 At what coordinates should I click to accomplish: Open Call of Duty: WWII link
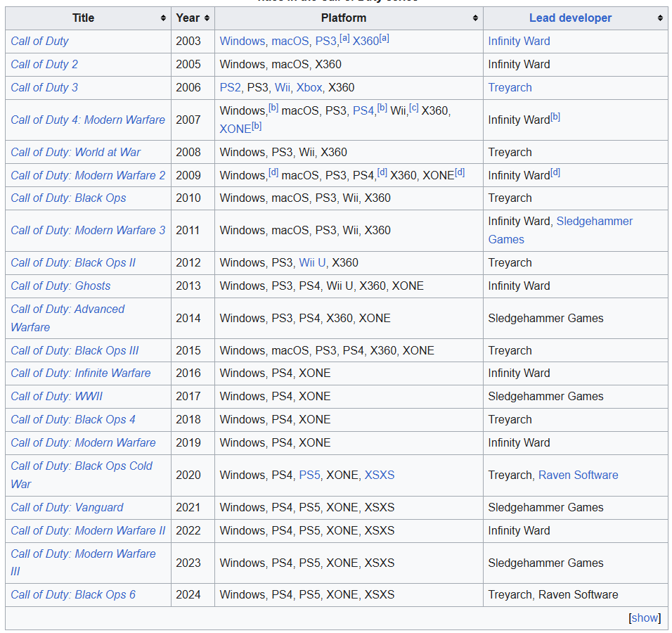click(x=56, y=396)
